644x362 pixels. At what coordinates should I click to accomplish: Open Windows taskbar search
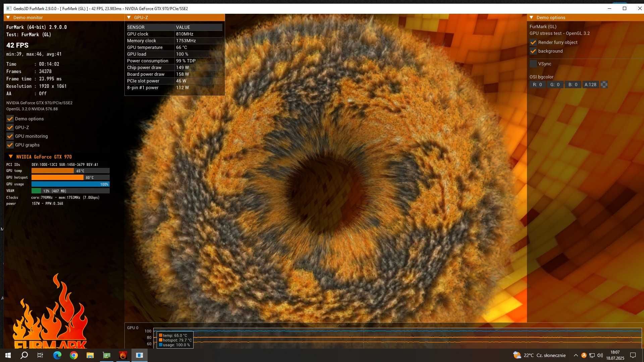pyautogui.click(x=24, y=355)
